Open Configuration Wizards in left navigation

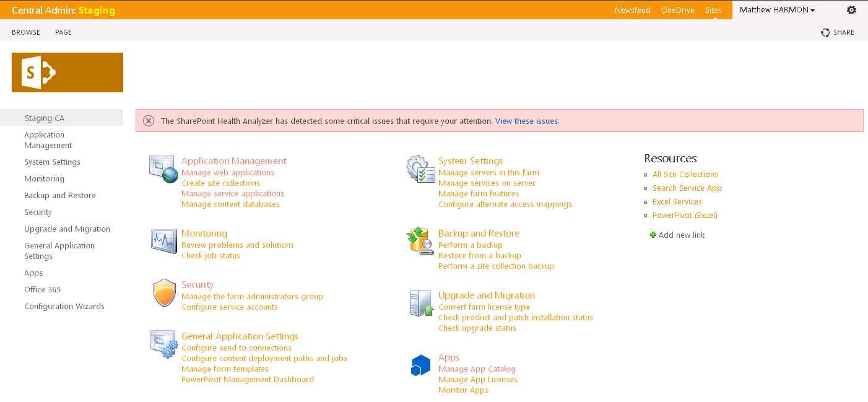pos(64,307)
